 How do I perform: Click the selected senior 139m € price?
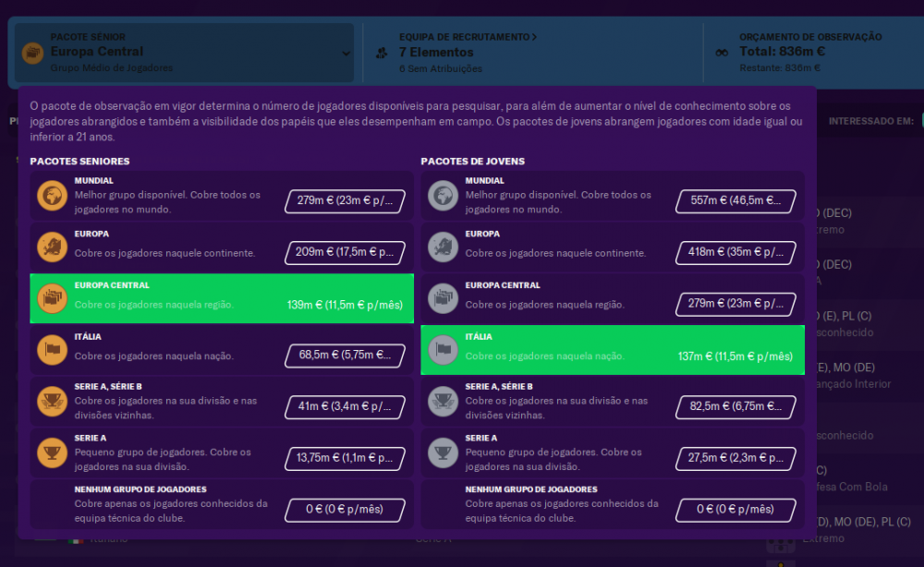point(345,305)
